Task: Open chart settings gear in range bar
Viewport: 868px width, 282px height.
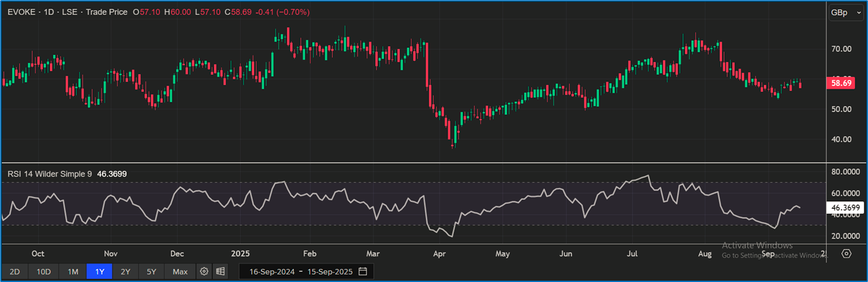Action: (x=204, y=271)
